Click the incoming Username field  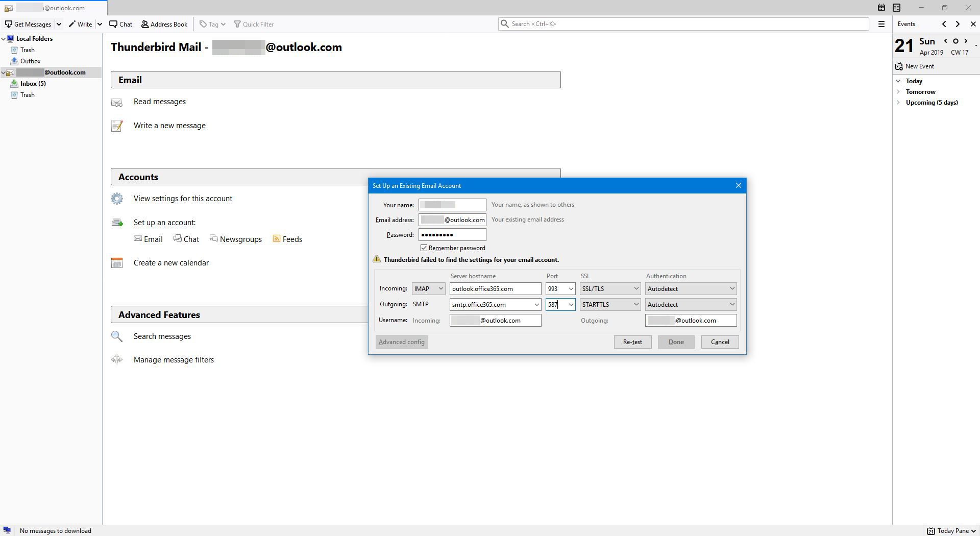495,321
